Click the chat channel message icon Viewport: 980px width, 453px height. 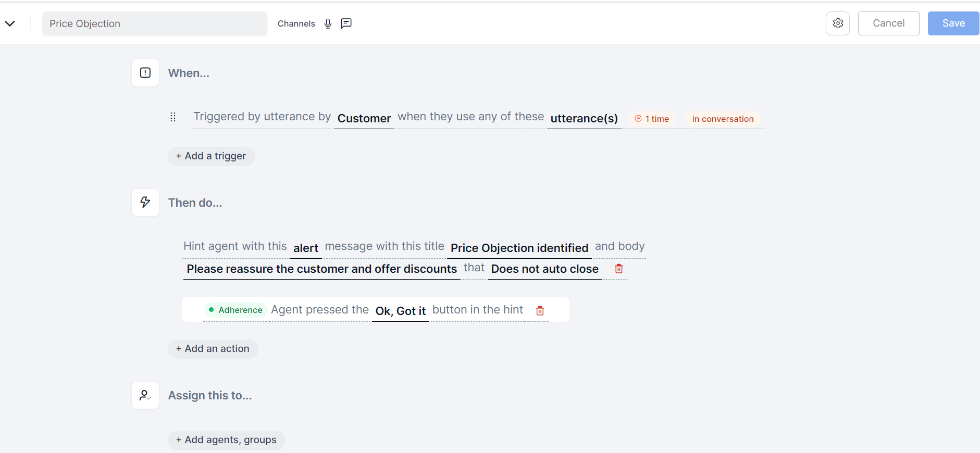[x=346, y=23]
